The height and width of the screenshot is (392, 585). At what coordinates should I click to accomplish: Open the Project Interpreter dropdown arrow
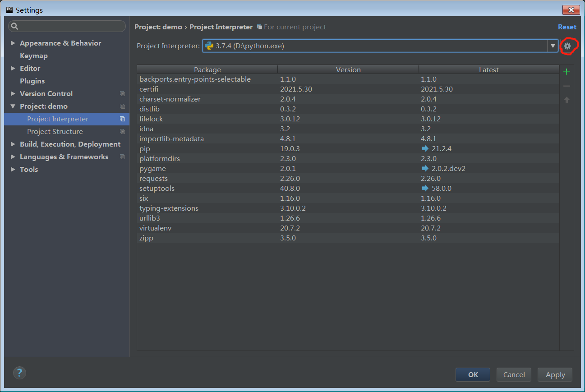pos(553,46)
